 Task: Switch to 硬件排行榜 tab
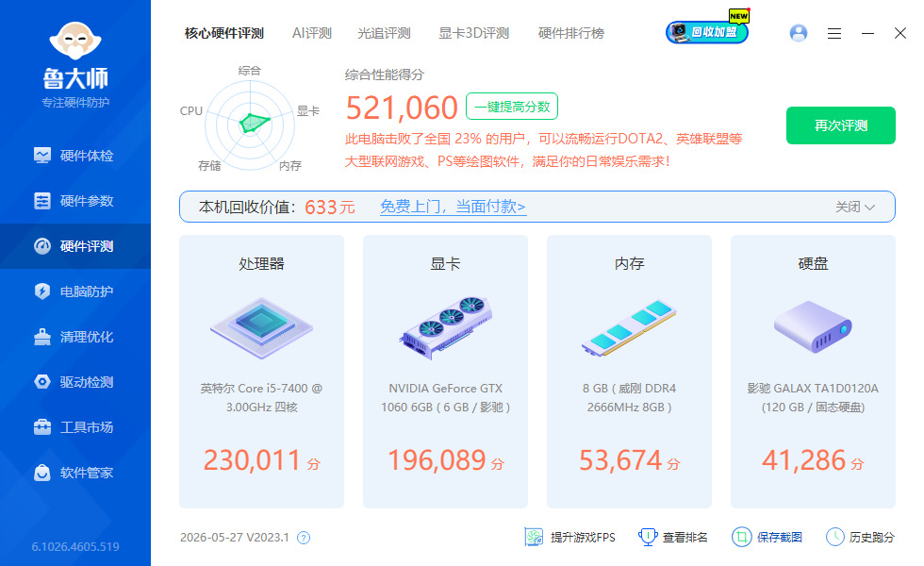(571, 33)
